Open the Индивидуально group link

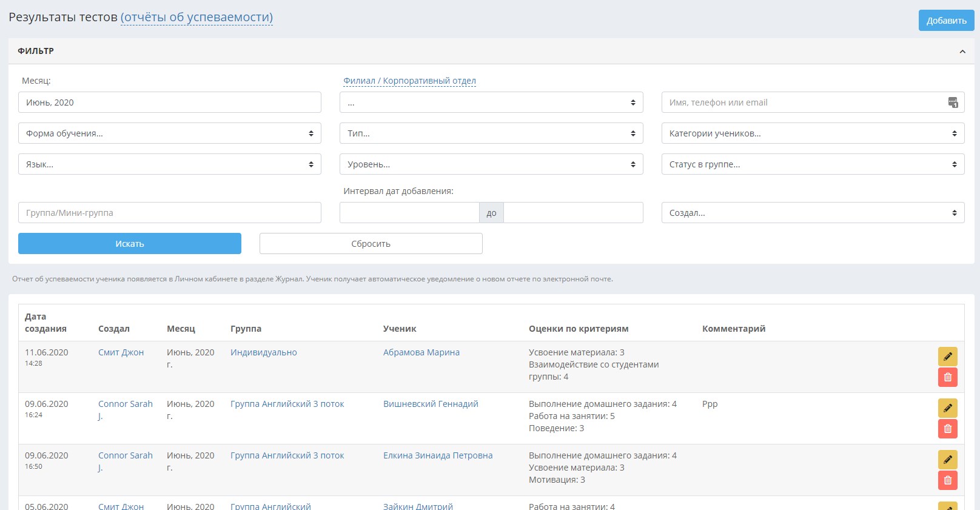pos(264,352)
